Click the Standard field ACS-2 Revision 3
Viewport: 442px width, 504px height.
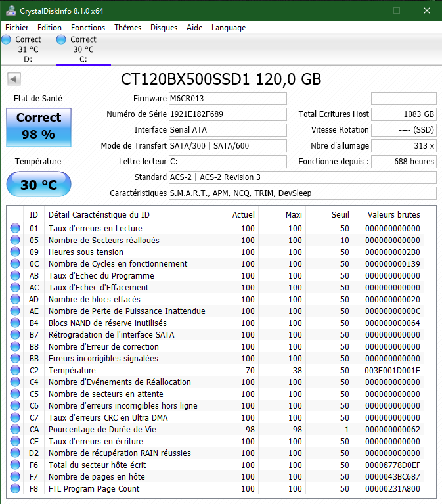pos(303,177)
